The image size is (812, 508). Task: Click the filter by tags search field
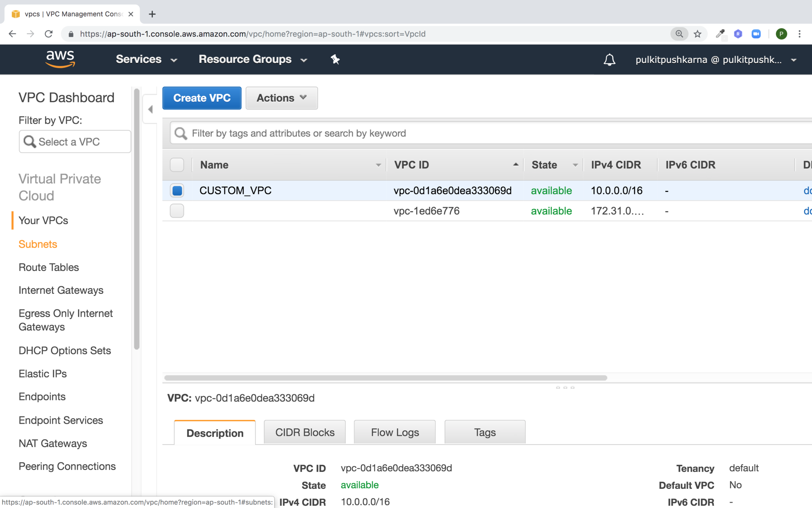click(489, 133)
